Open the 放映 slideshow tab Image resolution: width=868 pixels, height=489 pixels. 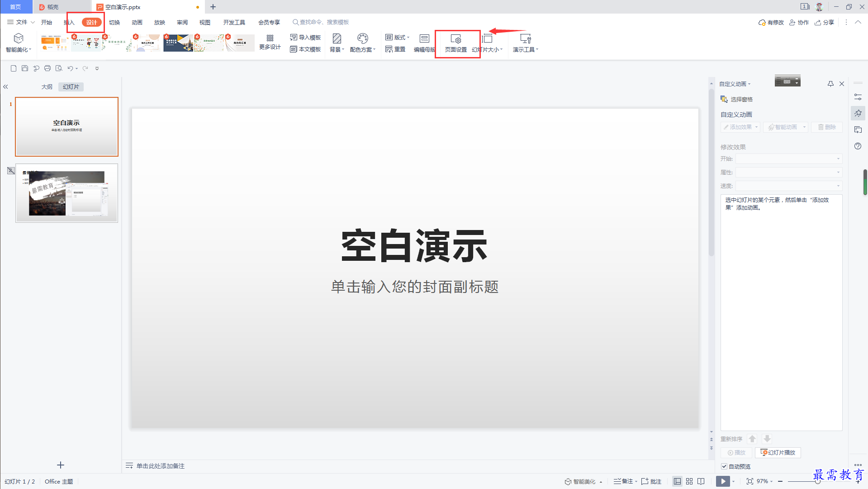coord(160,22)
